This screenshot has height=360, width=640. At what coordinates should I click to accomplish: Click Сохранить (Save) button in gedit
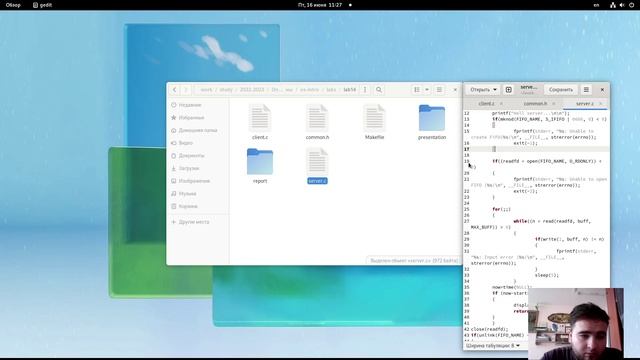[561, 90]
